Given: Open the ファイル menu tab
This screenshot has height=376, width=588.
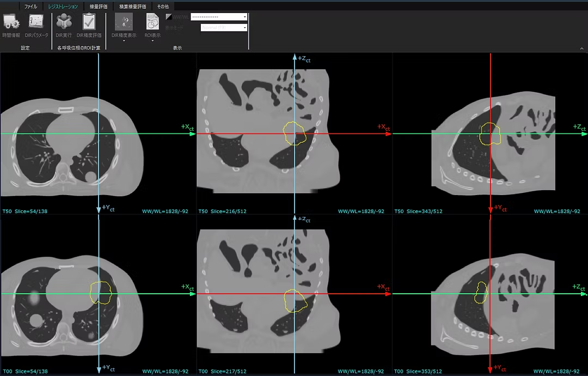Looking at the screenshot, I should (x=30, y=7).
